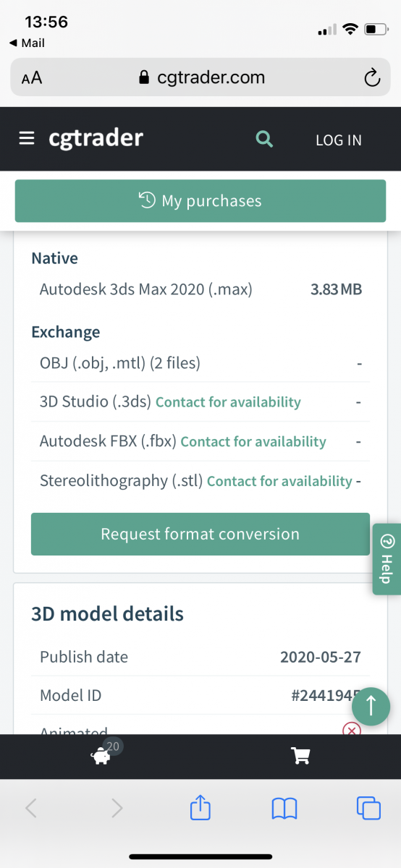Viewport: 401px width, 868px height.
Task: Tap the 3D model details heading
Action: [108, 614]
